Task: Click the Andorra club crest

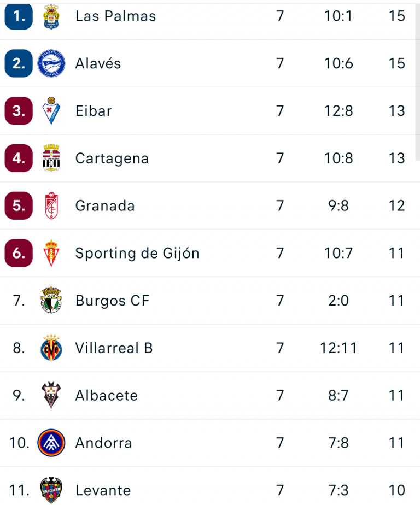Action: (x=51, y=443)
